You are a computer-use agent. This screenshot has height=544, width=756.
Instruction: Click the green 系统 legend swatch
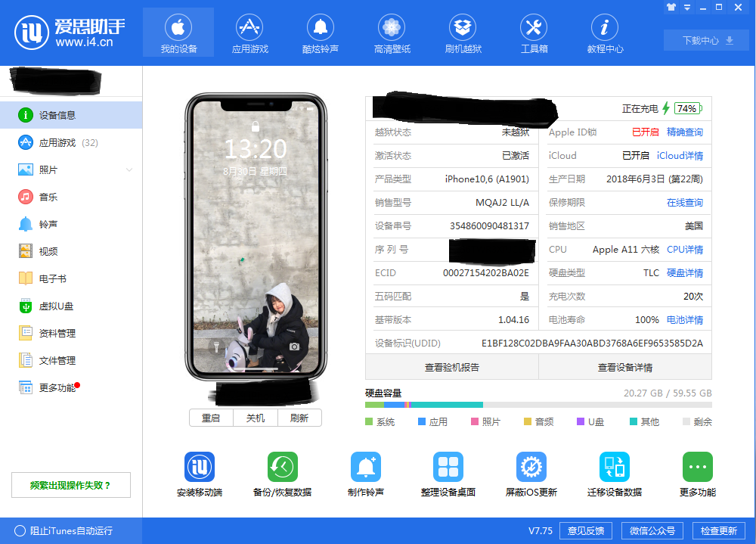pos(369,422)
